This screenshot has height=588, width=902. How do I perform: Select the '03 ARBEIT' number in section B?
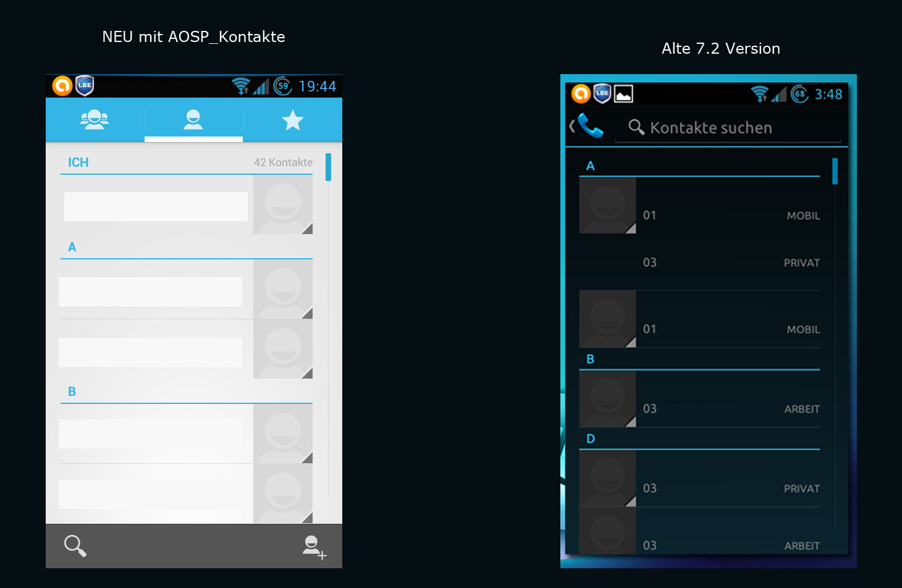pos(731,409)
